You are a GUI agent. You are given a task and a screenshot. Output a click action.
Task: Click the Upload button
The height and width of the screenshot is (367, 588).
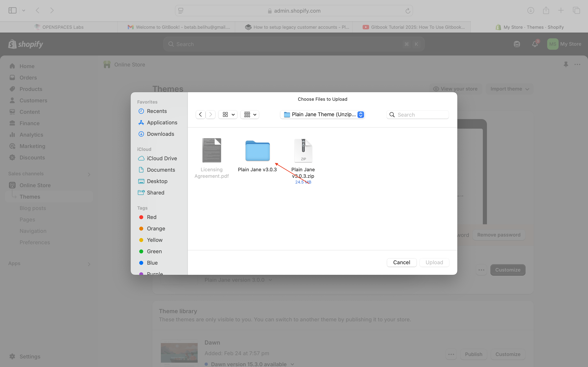click(434, 262)
